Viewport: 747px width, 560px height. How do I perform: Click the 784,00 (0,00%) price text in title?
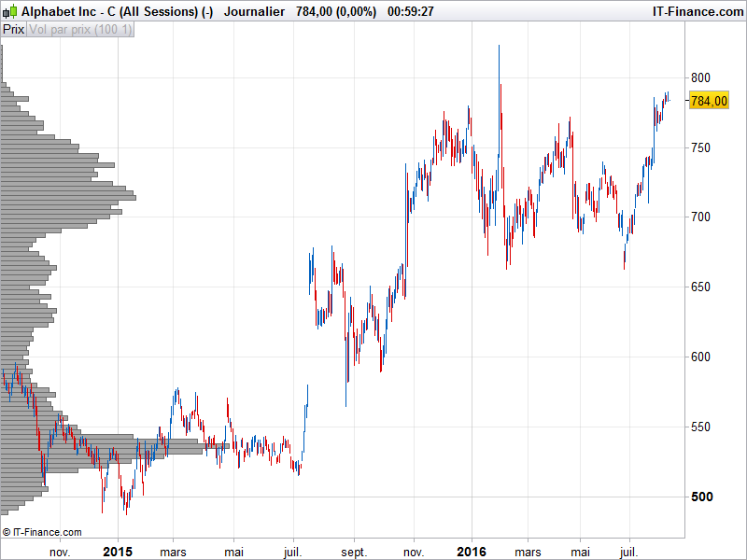tap(336, 11)
